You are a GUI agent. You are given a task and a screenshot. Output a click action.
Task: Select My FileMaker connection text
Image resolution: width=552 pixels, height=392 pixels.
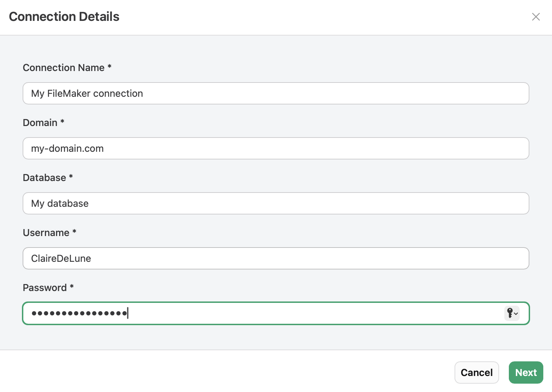87,93
